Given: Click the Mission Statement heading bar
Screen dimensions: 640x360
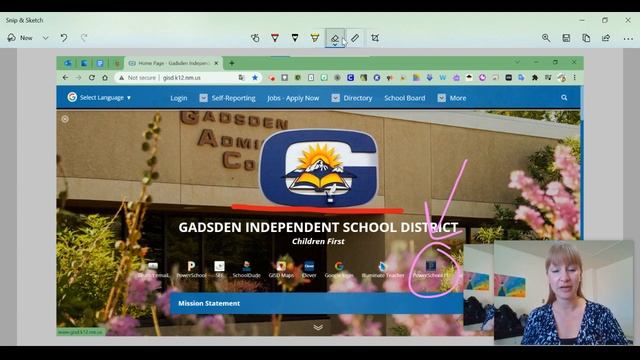Looking at the screenshot, I should click(316, 303).
